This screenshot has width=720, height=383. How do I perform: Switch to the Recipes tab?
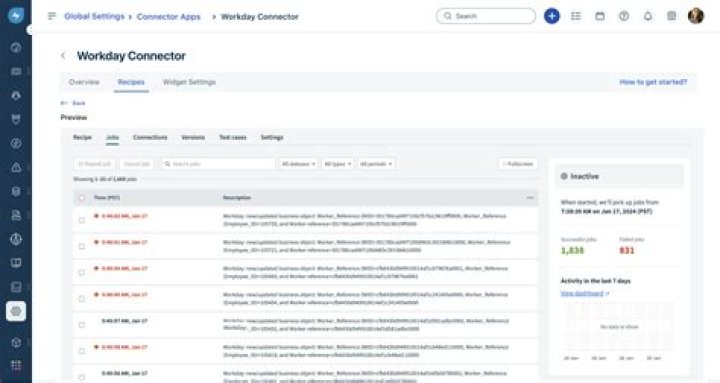click(131, 82)
